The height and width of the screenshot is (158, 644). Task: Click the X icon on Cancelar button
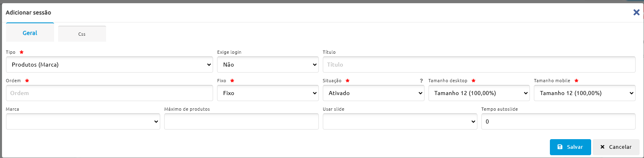tap(602, 147)
